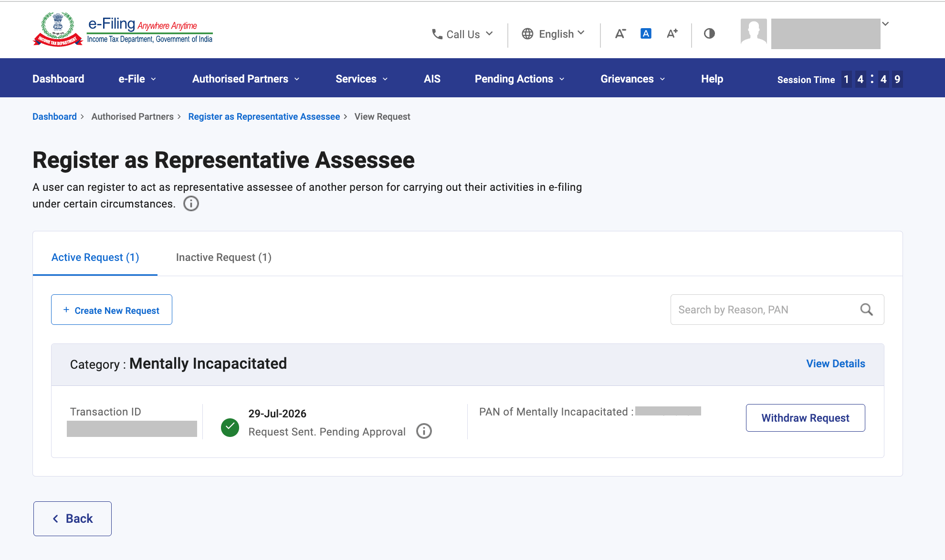The width and height of the screenshot is (945, 560).
Task: Click info icon beside Pending Approval status
Action: (424, 431)
